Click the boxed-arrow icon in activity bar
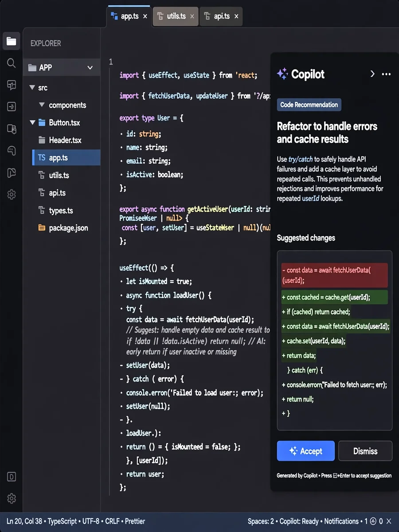Image resolution: width=399 pixels, height=532 pixels. pyautogui.click(x=12, y=106)
